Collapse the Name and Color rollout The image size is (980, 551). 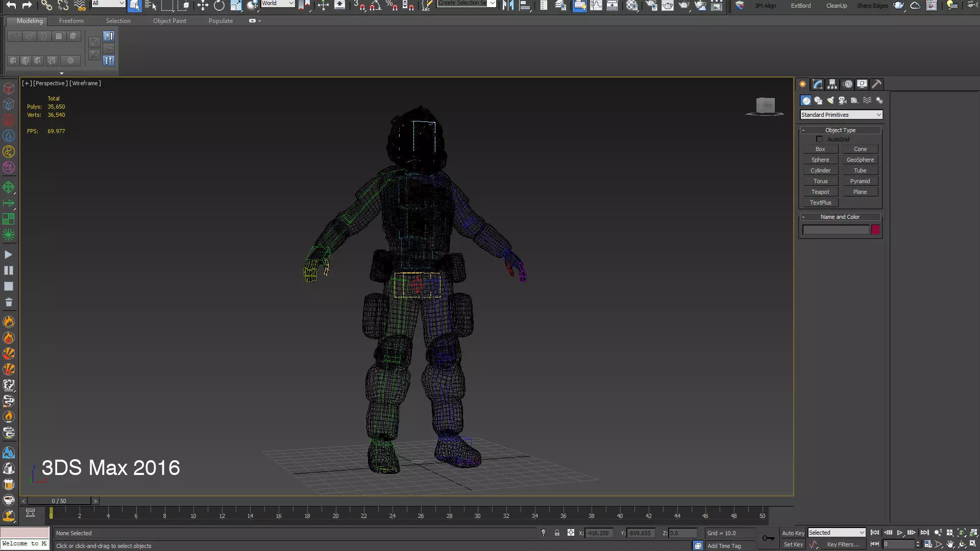[840, 217]
